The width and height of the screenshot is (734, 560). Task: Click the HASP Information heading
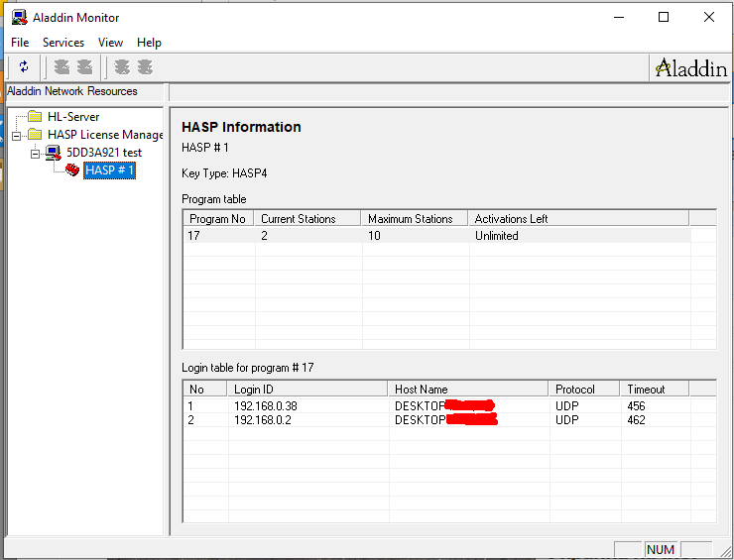point(241,127)
